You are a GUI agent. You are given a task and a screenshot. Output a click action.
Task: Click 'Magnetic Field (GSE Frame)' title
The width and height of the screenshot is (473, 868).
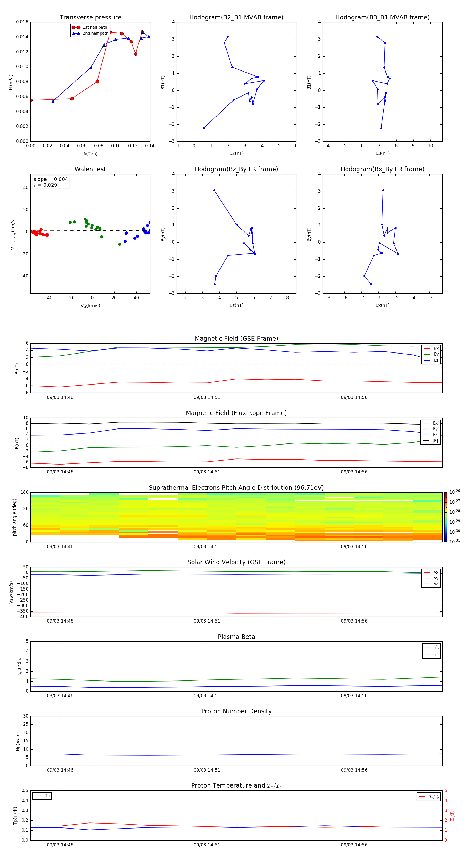[236, 339]
